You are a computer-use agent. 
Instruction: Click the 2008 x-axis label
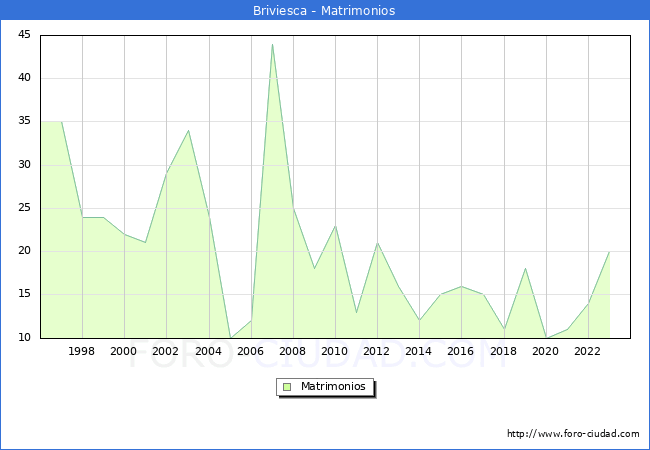292,352
